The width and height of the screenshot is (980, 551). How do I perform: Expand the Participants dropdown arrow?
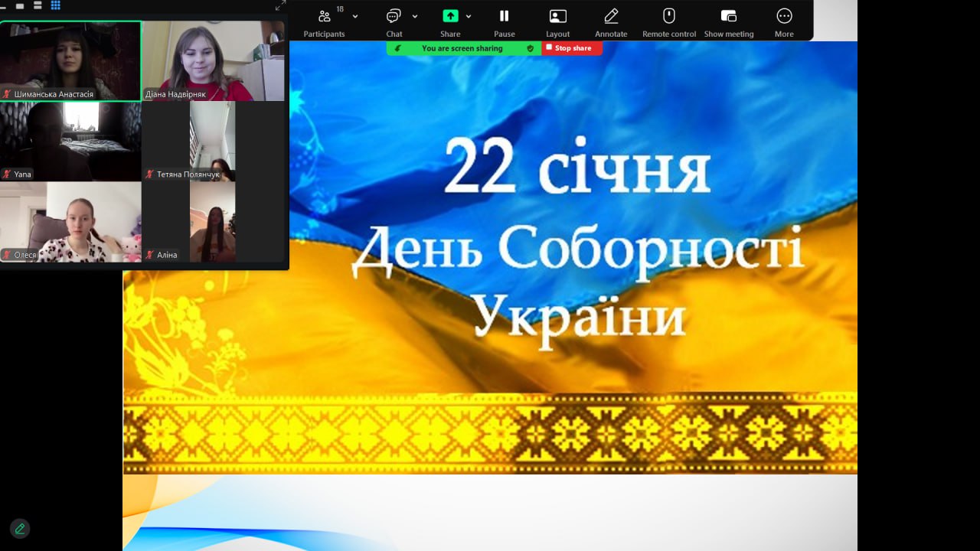pos(355,16)
